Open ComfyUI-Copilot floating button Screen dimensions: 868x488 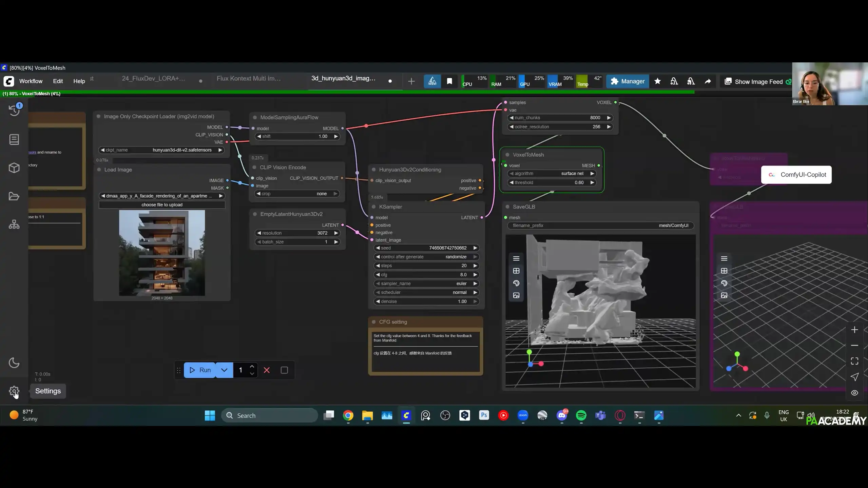[796, 175]
